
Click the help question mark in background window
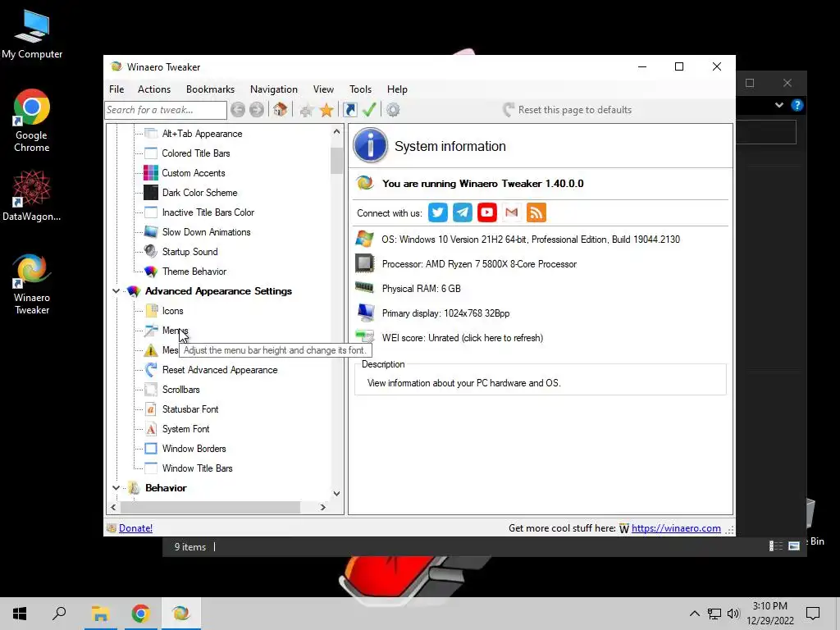point(797,105)
